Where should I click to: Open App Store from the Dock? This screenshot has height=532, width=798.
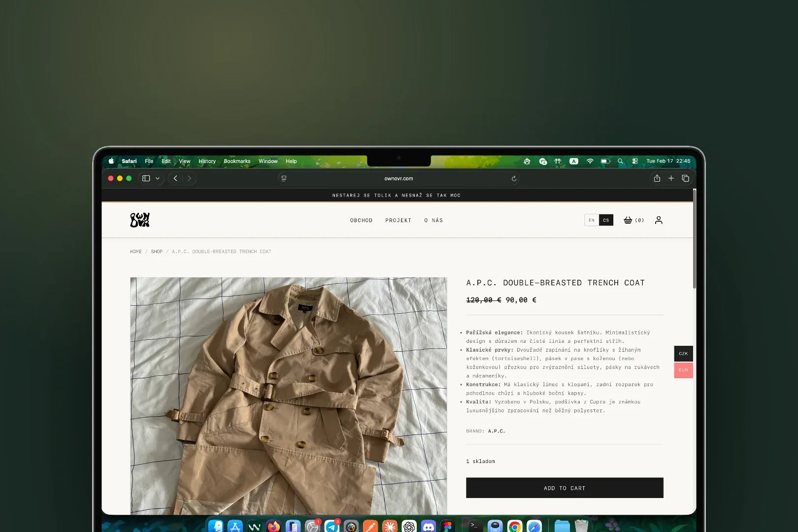click(x=235, y=526)
